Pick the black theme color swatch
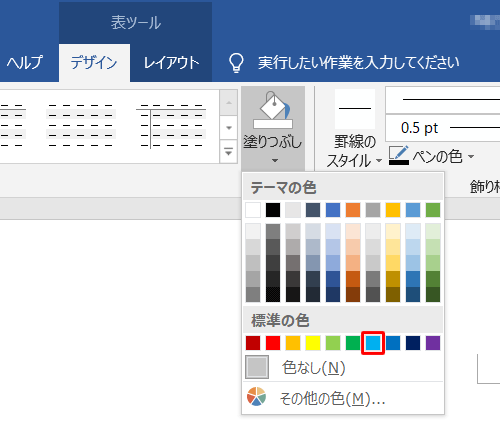 tap(273, 210)
